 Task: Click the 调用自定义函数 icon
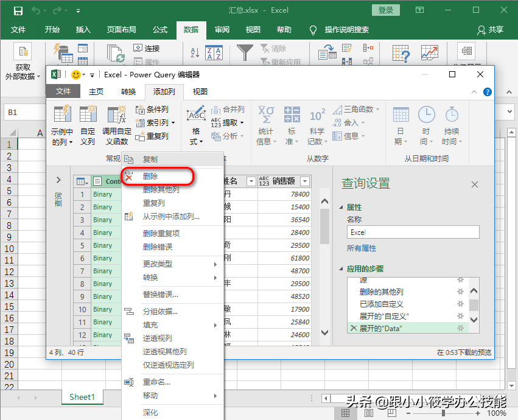click(116, 114)
